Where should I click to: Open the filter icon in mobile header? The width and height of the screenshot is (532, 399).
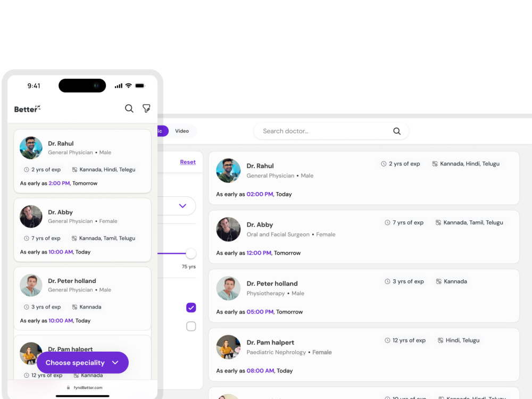pyautogui.click(x=146, y=109)
